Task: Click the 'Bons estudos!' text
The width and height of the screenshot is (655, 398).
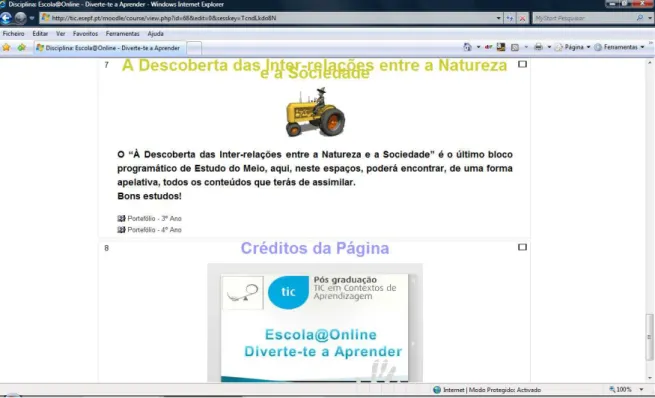Action: click(x=149, y=196)
